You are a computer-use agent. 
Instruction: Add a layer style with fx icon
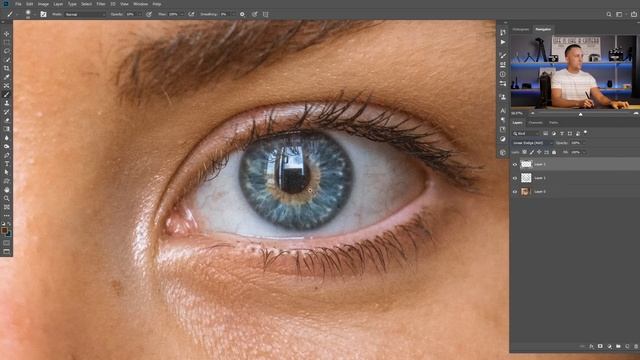[x=591, y=346]
